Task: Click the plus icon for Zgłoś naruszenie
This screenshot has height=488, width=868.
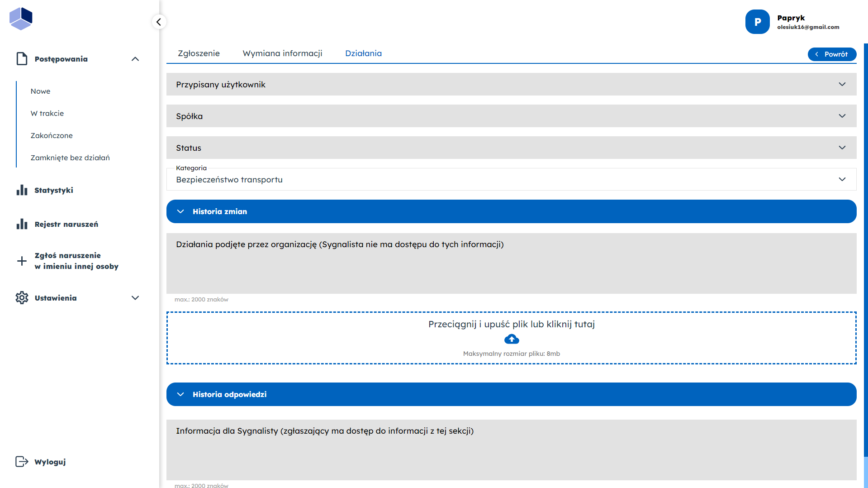Action: tap(22, 261)
